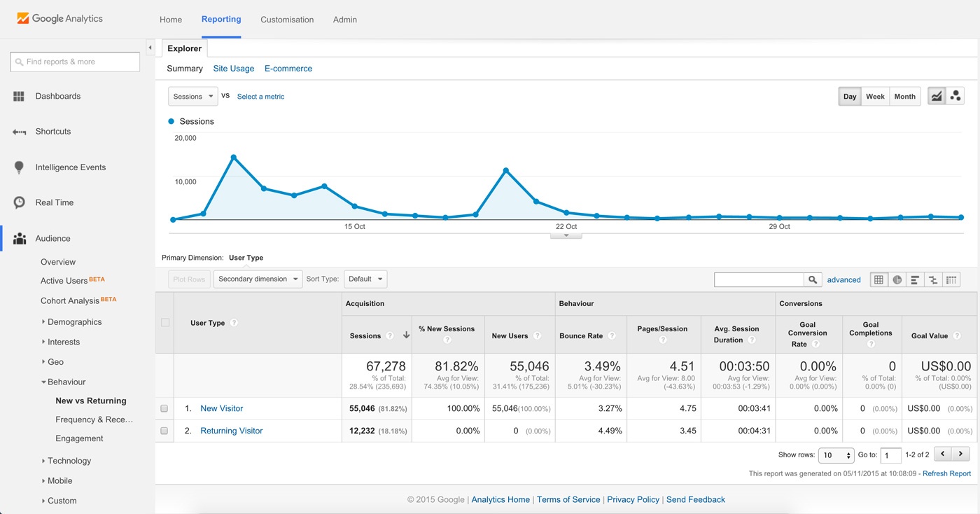The width and height of the screenshot is (980, 514).
Task: Open the Site Usage tab
Action: (x=234, y=69)
